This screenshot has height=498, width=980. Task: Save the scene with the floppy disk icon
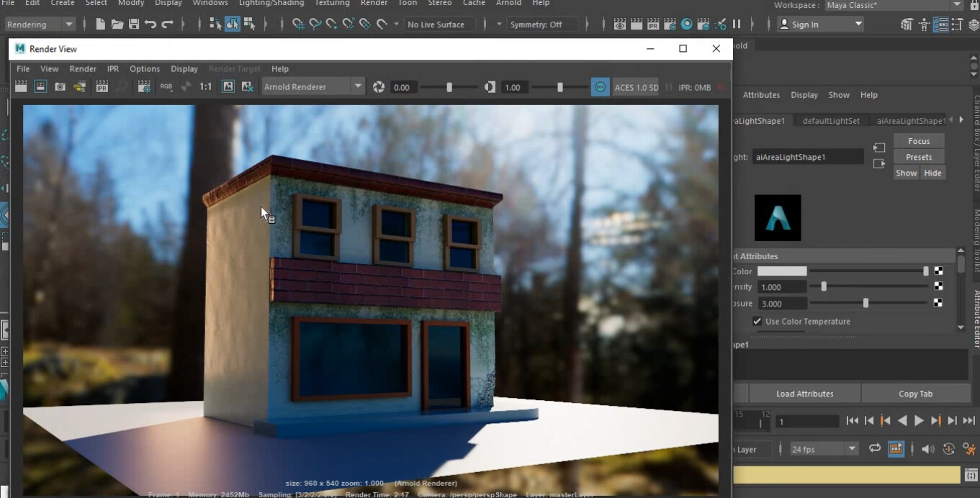pyautogui.click(x=134, y=24)
